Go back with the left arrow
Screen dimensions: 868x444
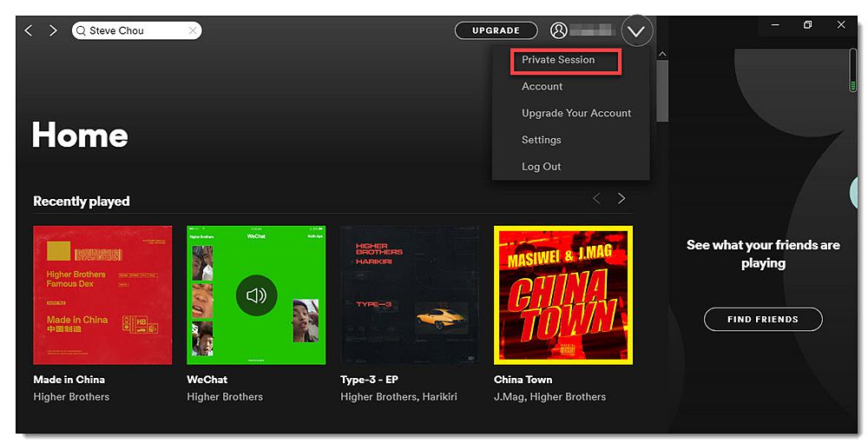pyautogui.click(x=29, y=30)
